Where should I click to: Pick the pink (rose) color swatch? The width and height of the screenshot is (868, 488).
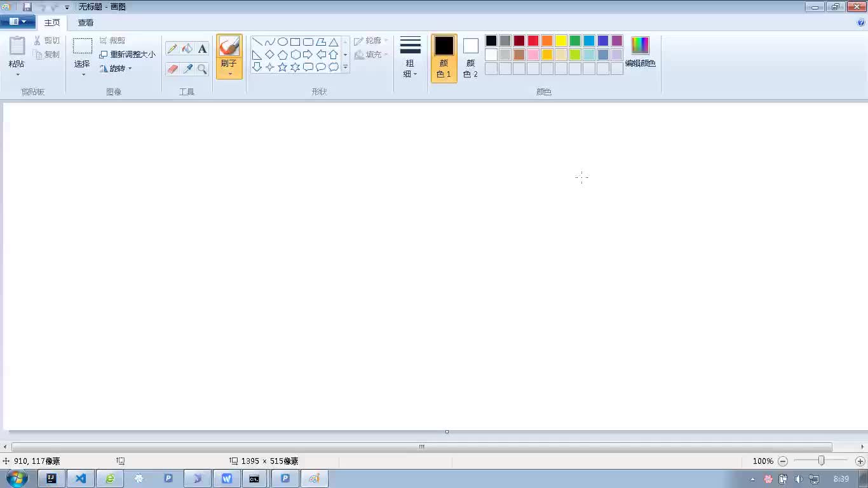[533, 55]
